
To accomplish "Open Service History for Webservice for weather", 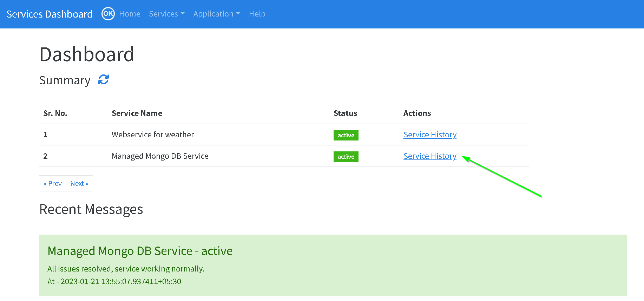I will click(x=430, y=135).
